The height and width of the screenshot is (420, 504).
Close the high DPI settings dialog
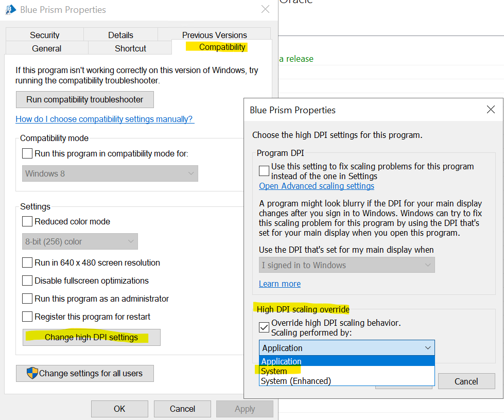[491, 110]
